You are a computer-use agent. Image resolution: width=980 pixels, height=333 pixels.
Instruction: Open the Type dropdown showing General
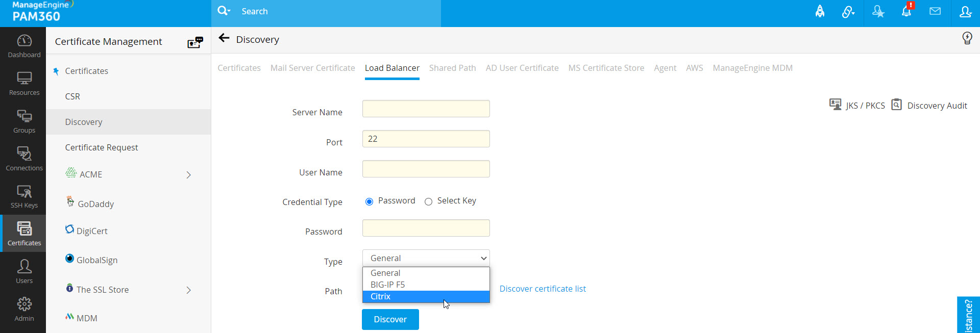(x=426, y=258)
